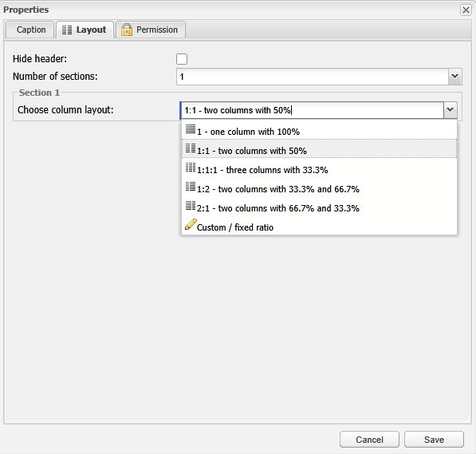Click the three-column layout icon
This screenshot has height=454, width=476.
click(191, 168)
